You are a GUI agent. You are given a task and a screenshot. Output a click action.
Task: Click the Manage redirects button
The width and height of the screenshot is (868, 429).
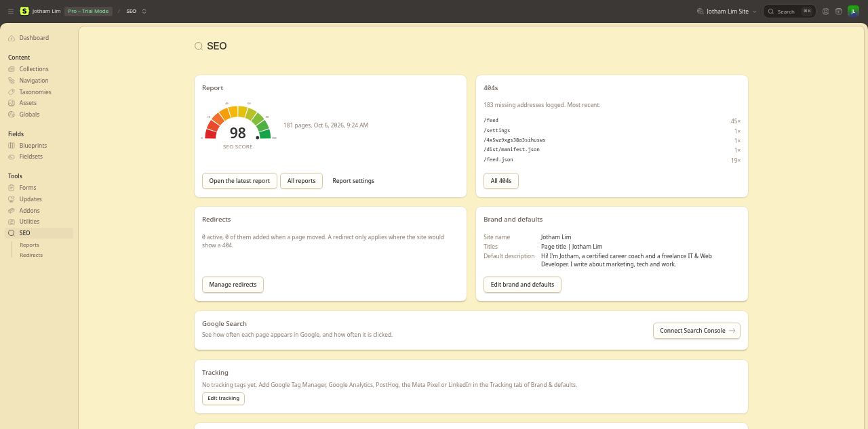233,285
